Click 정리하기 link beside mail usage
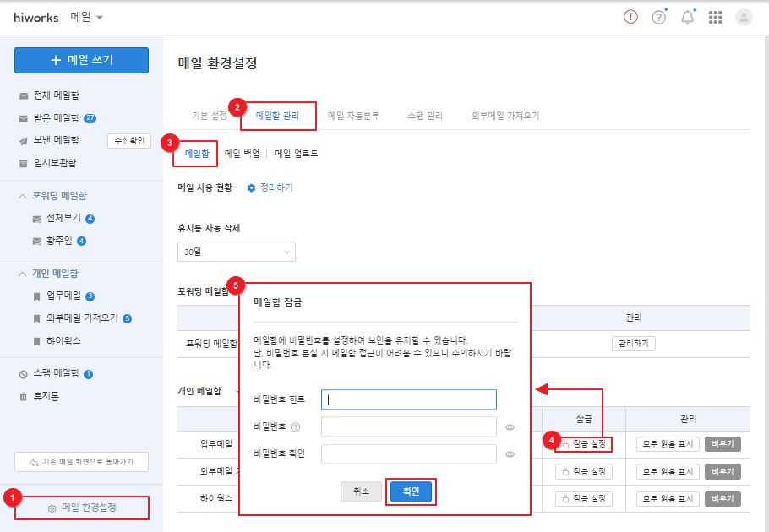 (x=270, y=187)
